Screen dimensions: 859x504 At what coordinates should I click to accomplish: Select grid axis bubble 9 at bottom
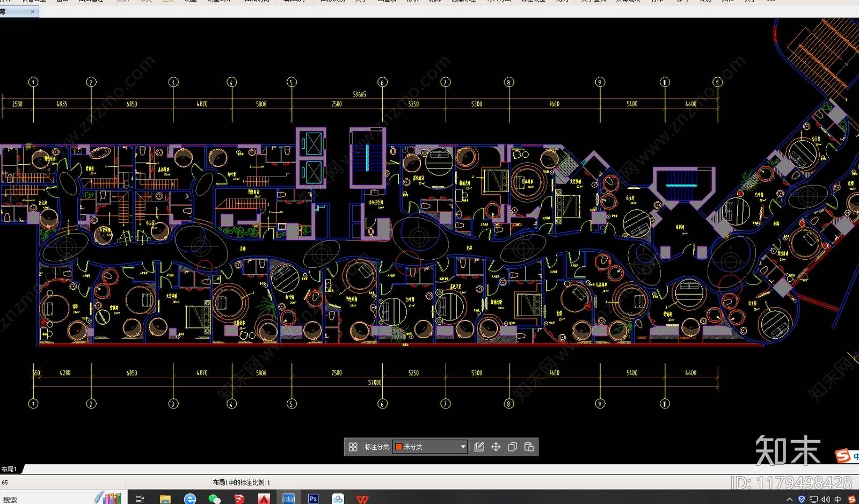pos(600,404)
